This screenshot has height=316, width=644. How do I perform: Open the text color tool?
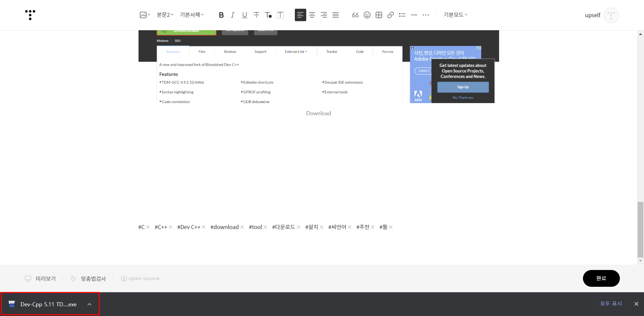click(x=268, y=15)
